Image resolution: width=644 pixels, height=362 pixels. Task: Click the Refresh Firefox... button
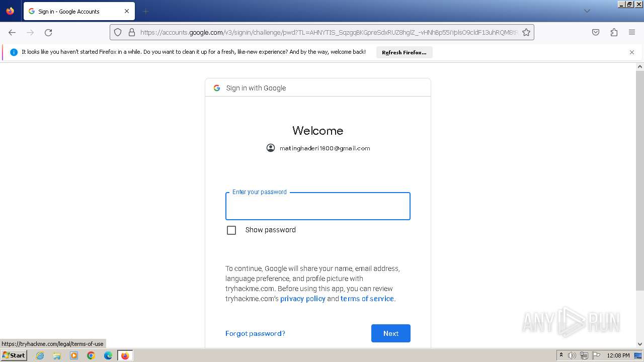(x=404, y=52)
